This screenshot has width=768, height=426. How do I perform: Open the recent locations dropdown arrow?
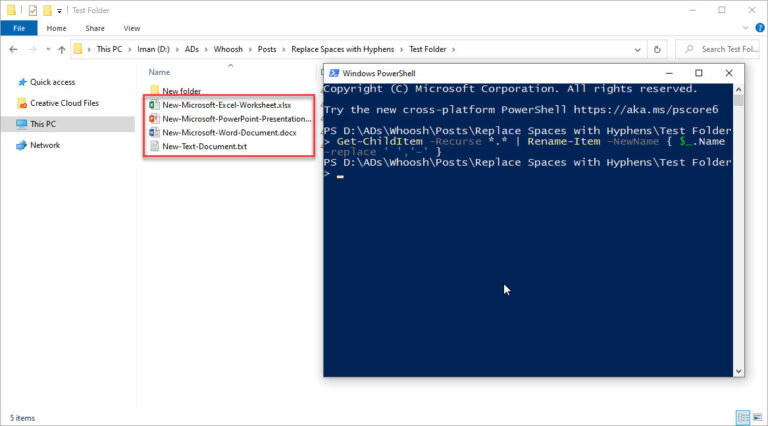tap(46, 49)
